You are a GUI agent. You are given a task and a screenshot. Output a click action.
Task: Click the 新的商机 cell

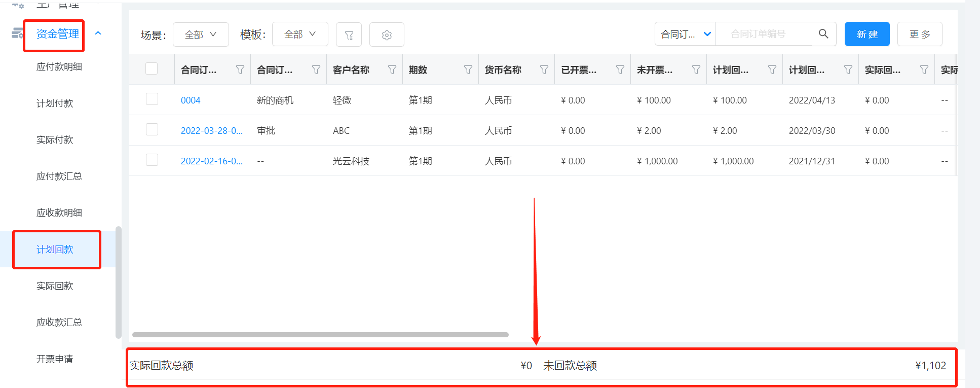click(x=275, y=100)
